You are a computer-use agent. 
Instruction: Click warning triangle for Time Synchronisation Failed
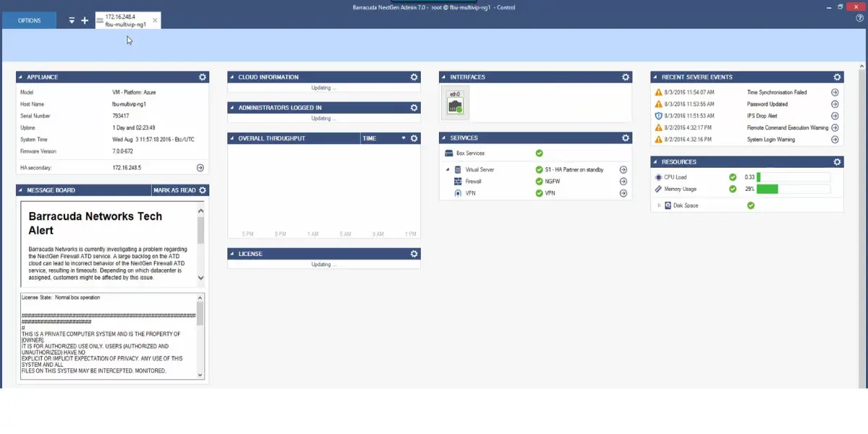pyautogui.click(x=658, y=93)
